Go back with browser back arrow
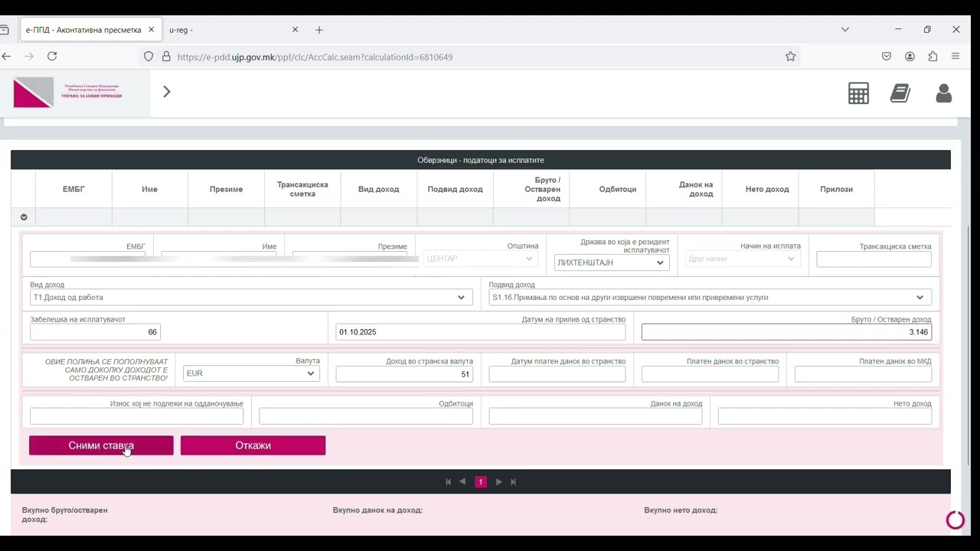Image resolution: width=980 pixels, height=551 pixels. pos(6,56)
